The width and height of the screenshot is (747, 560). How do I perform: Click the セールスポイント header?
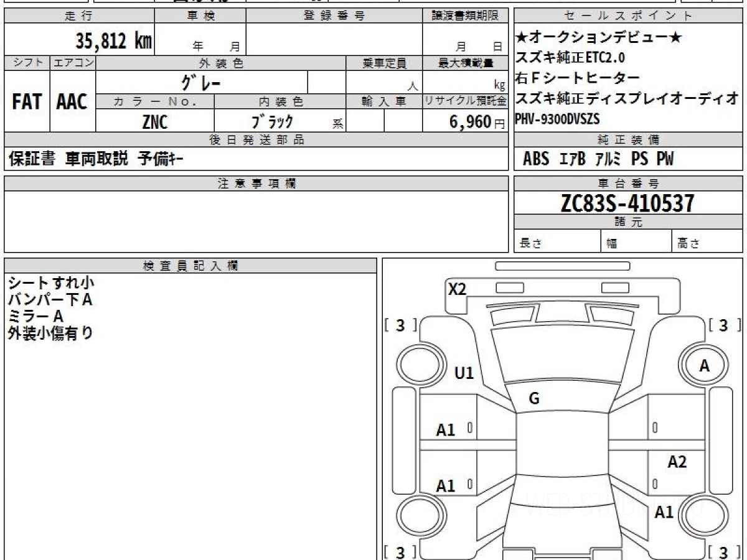click(x=629, y=16)
